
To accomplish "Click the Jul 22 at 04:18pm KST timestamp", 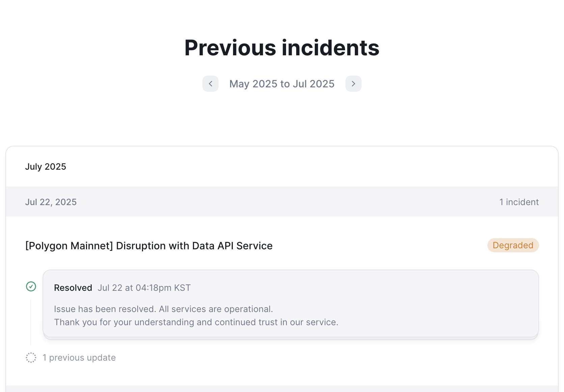I will coord(144,288).
